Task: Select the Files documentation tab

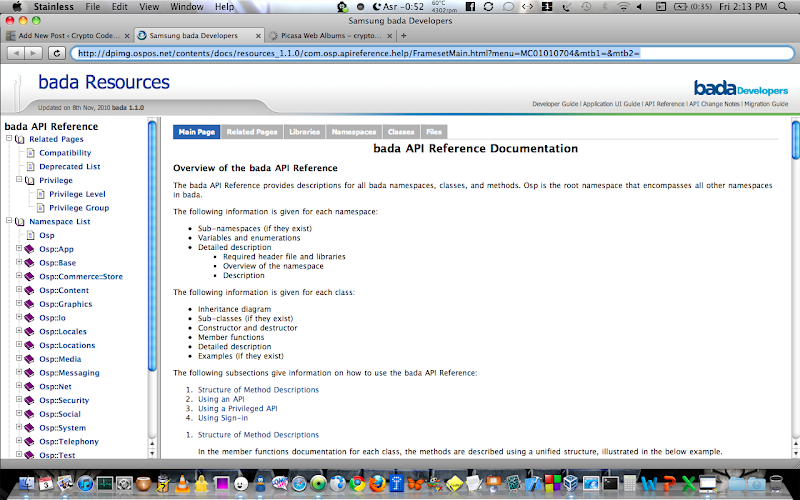Action: tap(434, 132)
